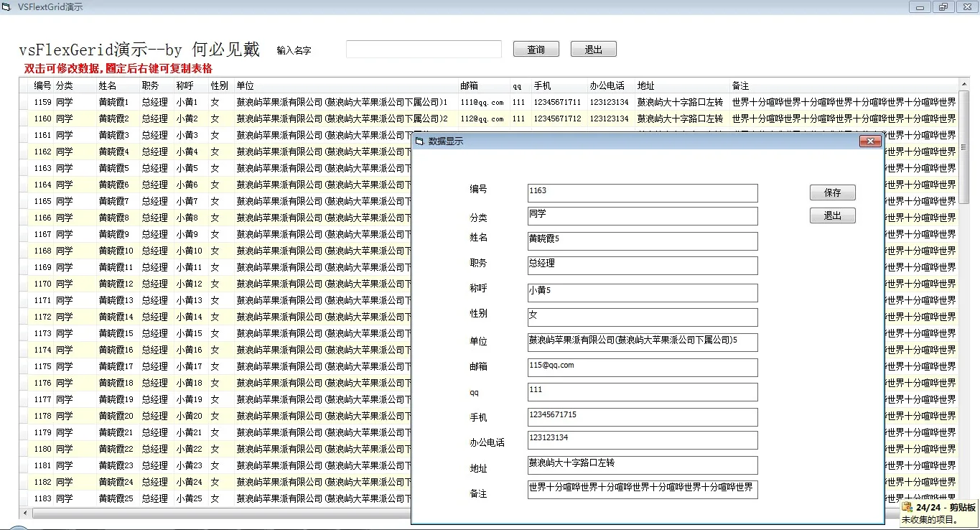Click the 查询 search button
The width and height of the screenshot is (980, 530).
pyautogui.click(x=536, y=50)
